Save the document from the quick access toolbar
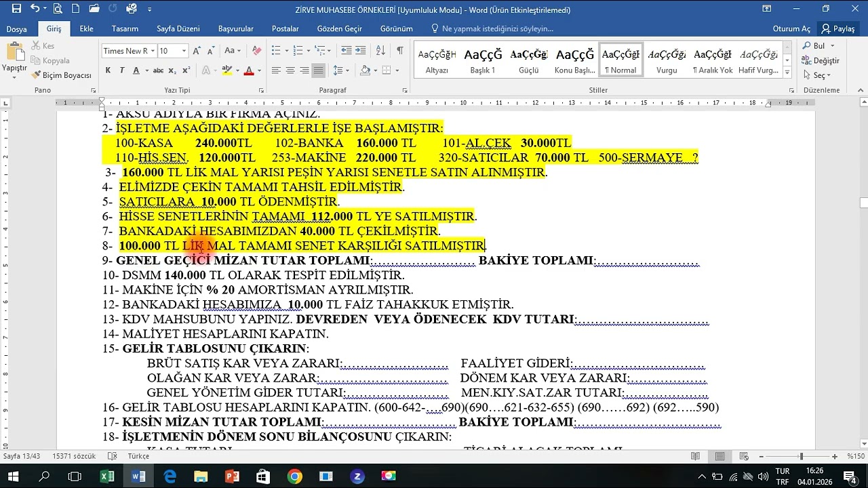Image resolution: width=868 pixels, height=488 pixels. click(x=16, y=9)
